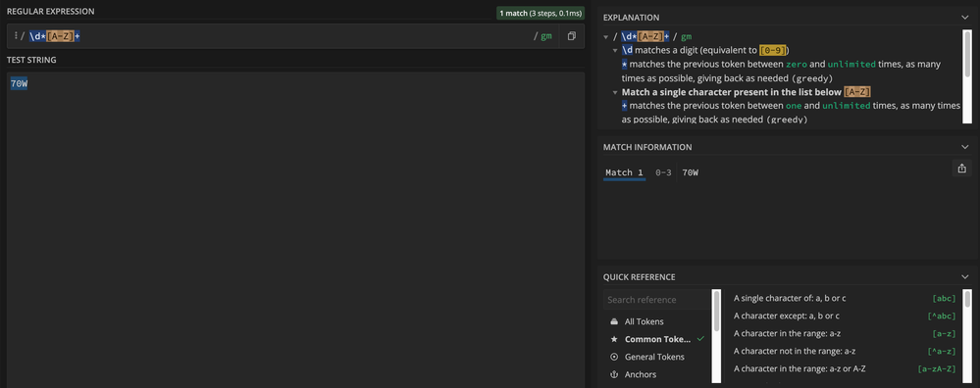980x388 pixels.
Task: Click the \d token in the regex
Action: (34, 36)
